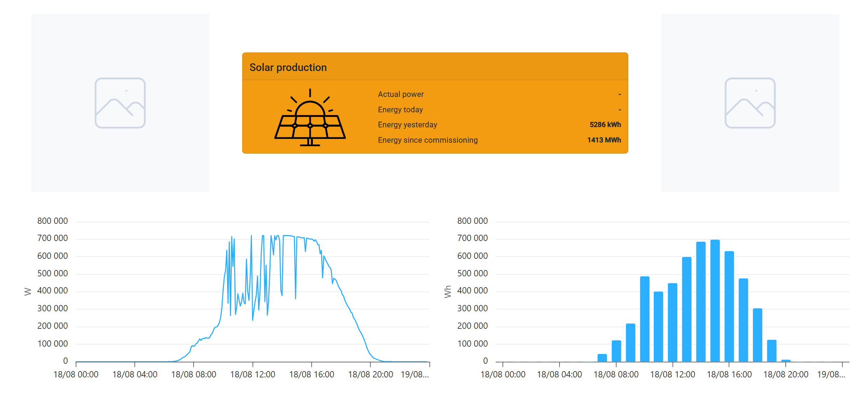Click the solar panel sun icon
The width and height of the screenshot is (868, 418).
[310, 118]
